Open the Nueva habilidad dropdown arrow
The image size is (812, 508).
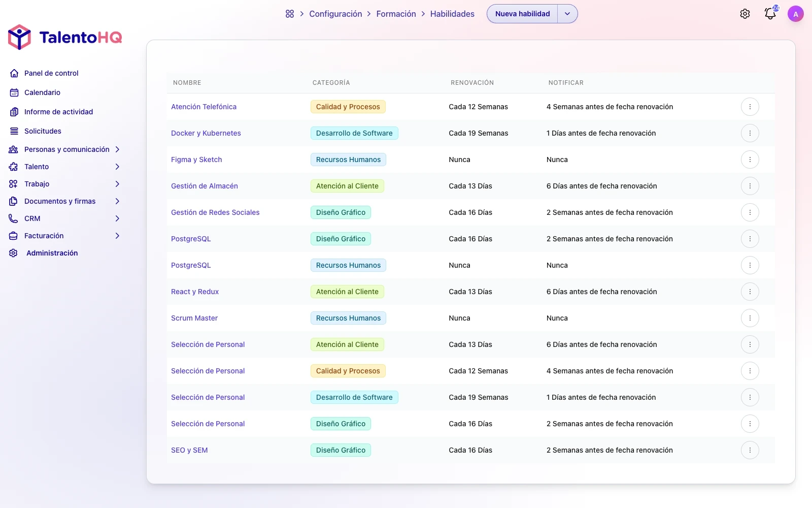pyautogui.click(x=567, y=14)
